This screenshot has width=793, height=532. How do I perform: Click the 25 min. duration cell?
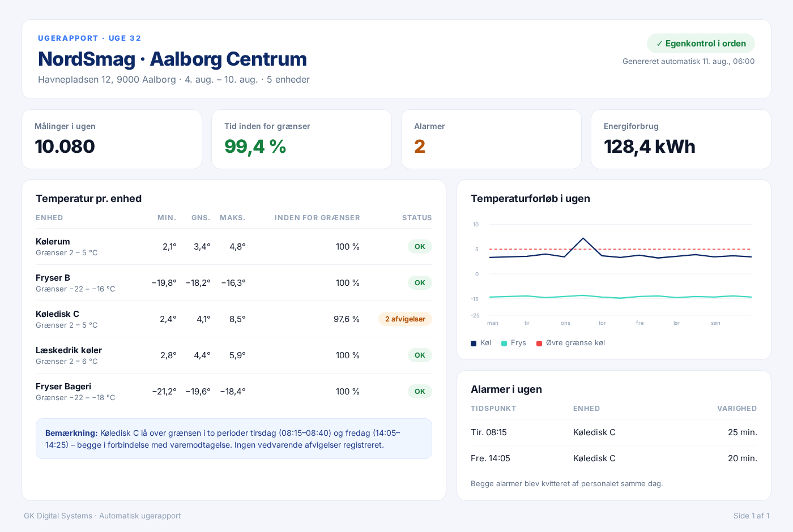[x=743, y=432]
